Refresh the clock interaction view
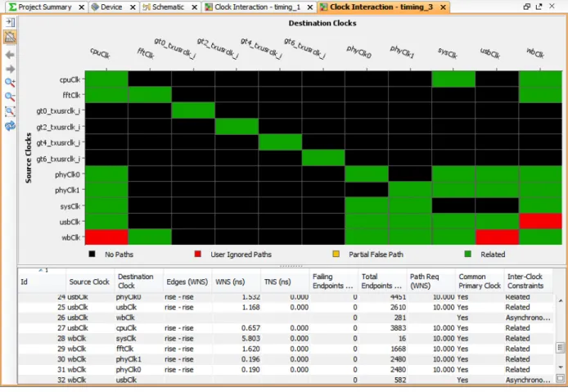 [x=10, y=126]
